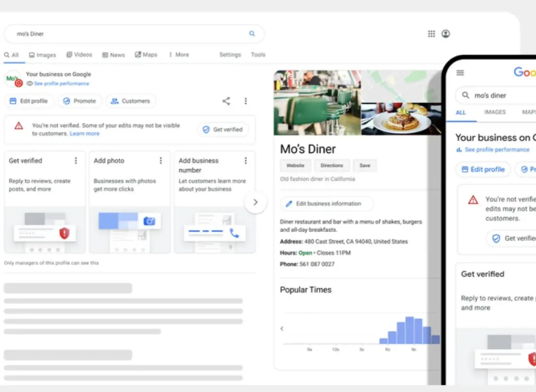Click the Hours Open Closes 11PM text
The width and height of the screenshot is (536, 392).
click(x=315, y=253)
